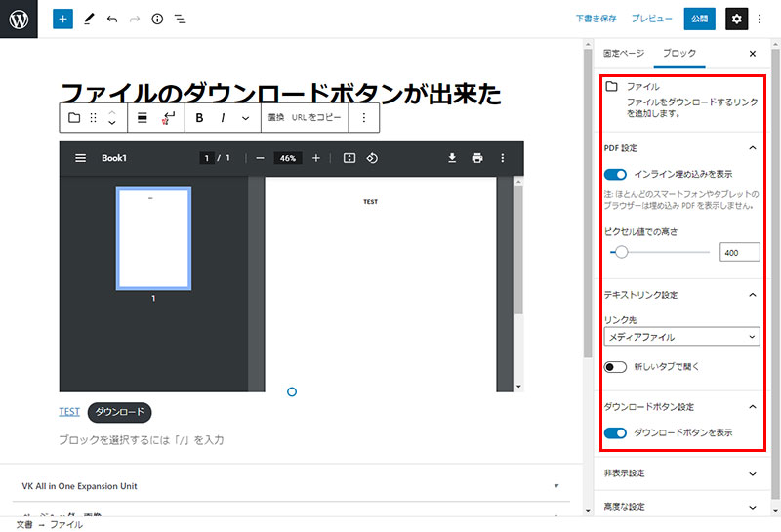The height and width of the screenshot is (532, 781).
Task: Open the list view outline icon
Action: click(180, 19)
